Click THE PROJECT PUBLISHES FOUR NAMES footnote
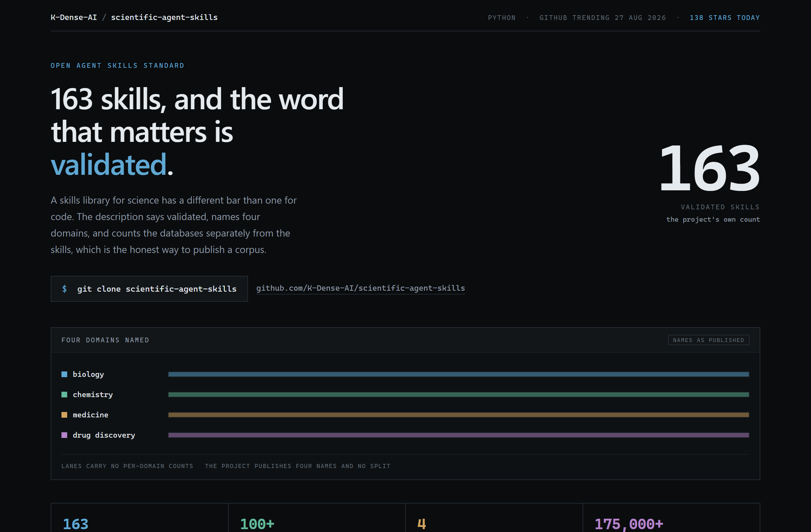 pyautogui.click(x=297, y=466)
